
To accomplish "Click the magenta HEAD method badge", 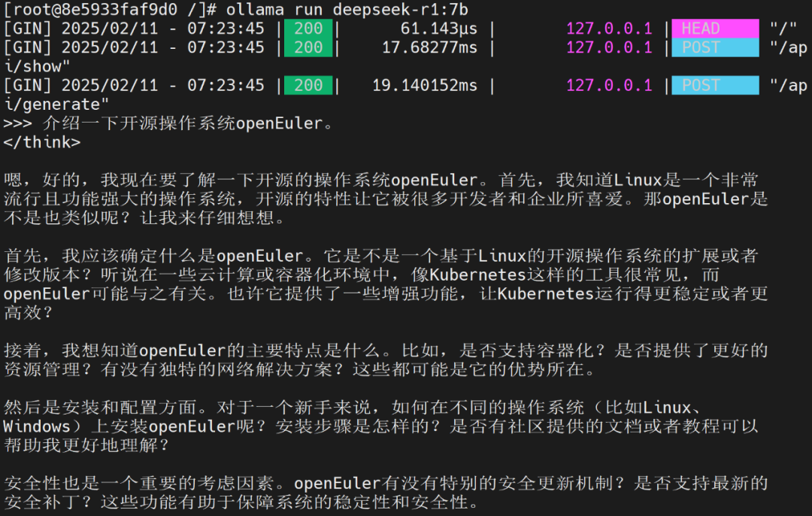I will click(714, 29).
